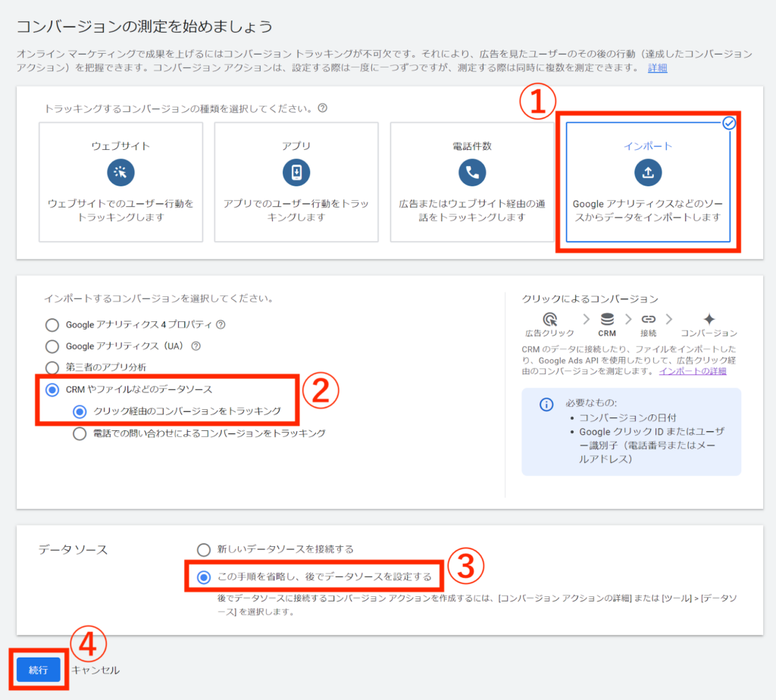Click the App download phone icon
The image size is (776, 700).
pyautogui.click(x=296, y=173)
